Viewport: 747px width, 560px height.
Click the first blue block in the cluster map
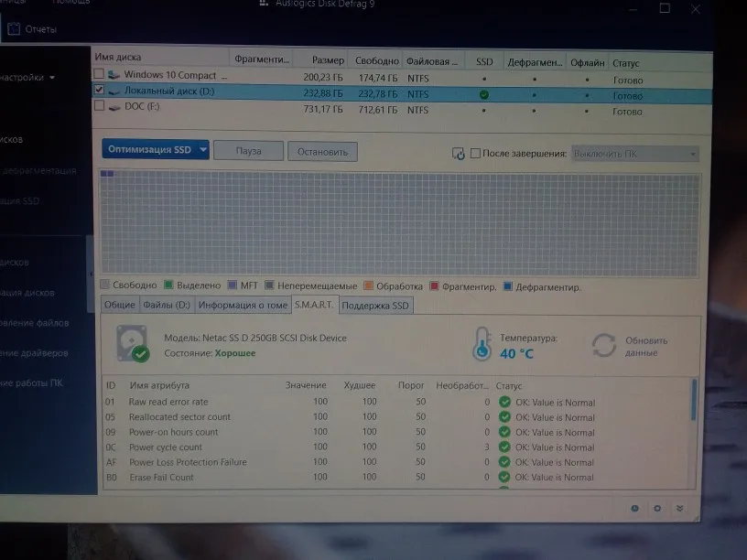(103, 174)
